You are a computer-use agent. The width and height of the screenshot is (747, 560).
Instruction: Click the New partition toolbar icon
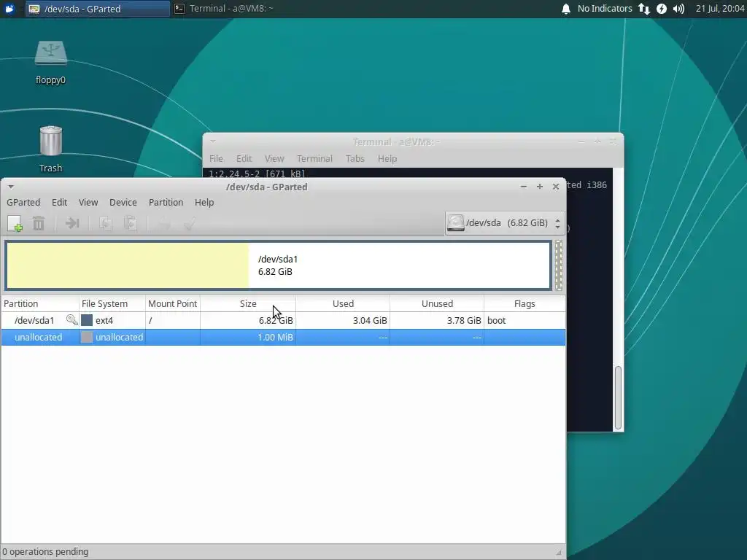pyautogui.click(x=15, y=223)
